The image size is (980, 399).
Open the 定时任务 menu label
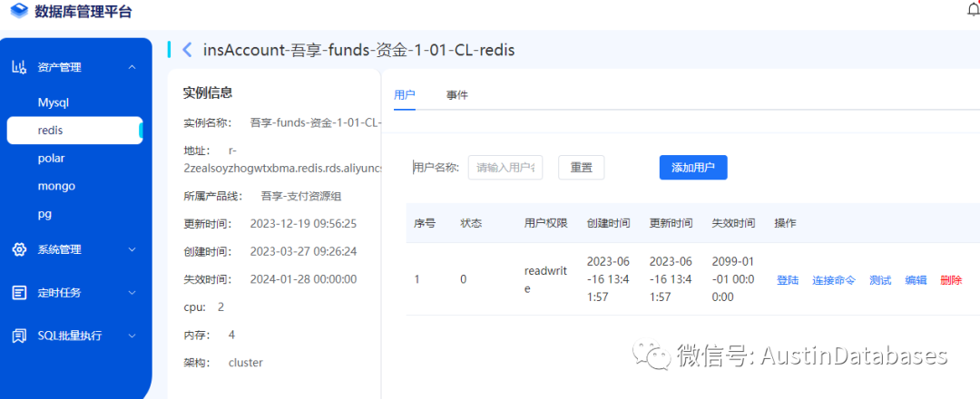pyautogui.click(x=59, y=293)
